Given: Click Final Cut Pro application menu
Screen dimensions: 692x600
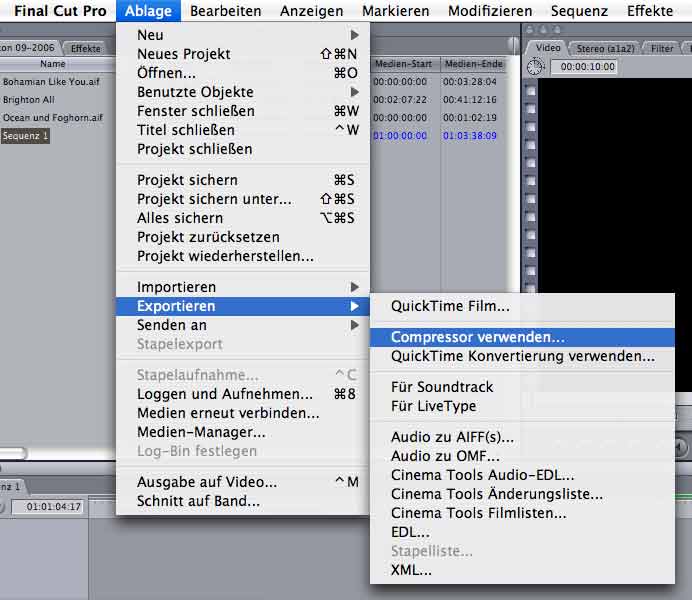Looking at the screenshot, I should tap(60, 11).
